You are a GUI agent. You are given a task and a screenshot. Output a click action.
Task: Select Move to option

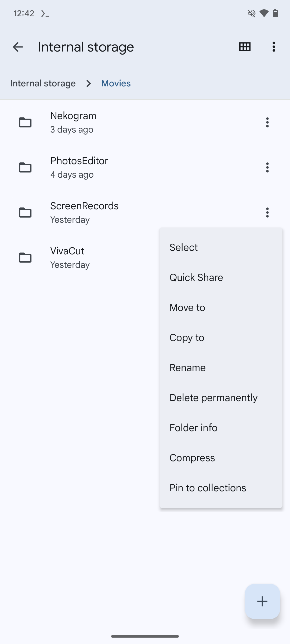[x=187, y=308]
